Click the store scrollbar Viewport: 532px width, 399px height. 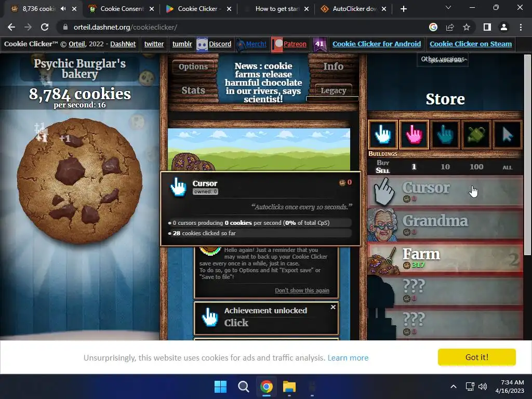click(x=527, y=154)
